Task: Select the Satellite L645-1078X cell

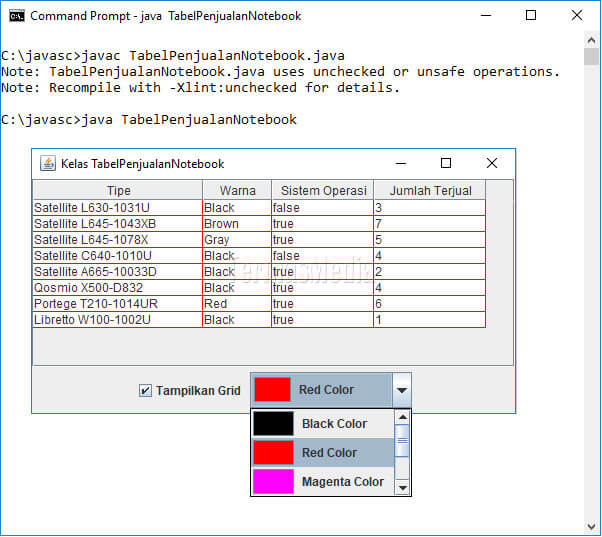Action: (x=117, y=240)
